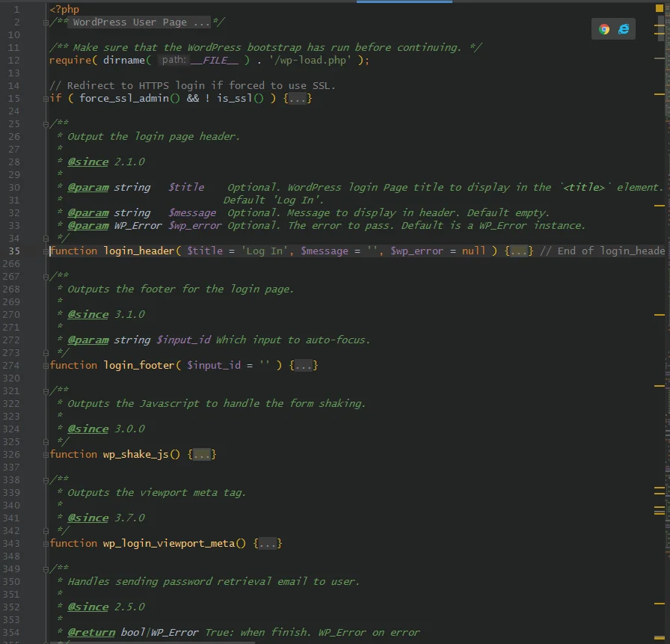Click the @since 2.5.0 tag
This screenshot has width=670, height=644.
(x=88, y=607)
